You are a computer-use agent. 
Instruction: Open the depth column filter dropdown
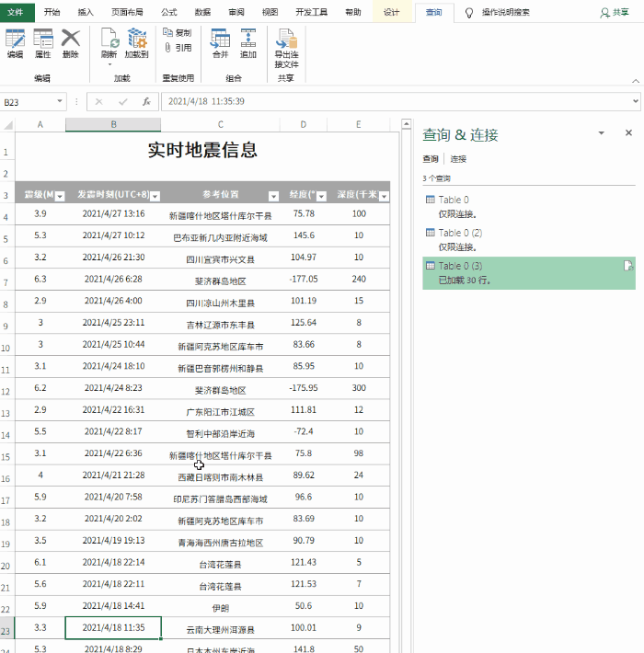click(x=384, y=196)
